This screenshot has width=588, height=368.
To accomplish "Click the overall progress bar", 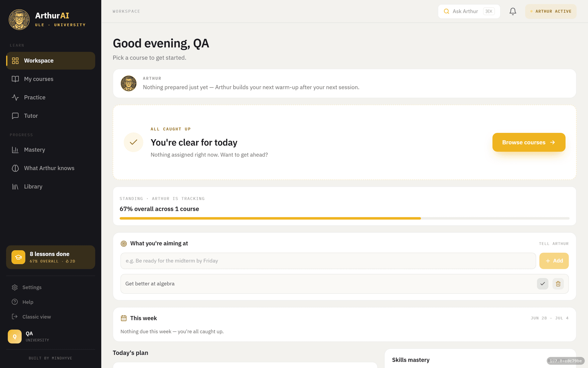I will tap(344, 218).
